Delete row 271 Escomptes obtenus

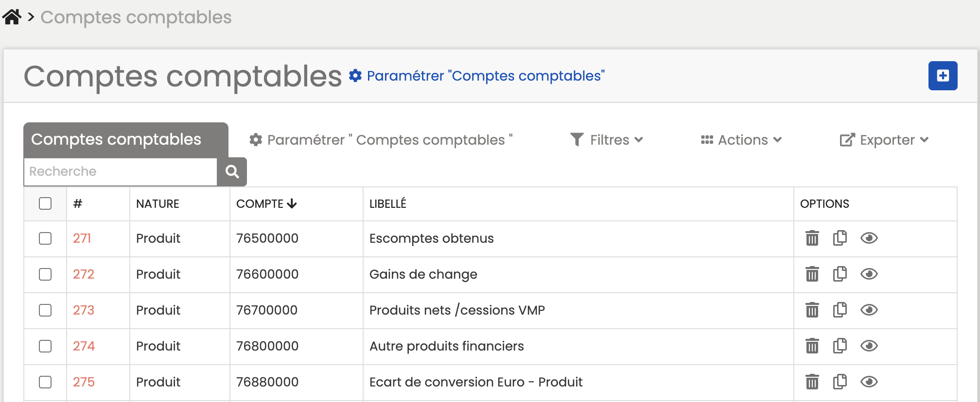coord(812,238)
